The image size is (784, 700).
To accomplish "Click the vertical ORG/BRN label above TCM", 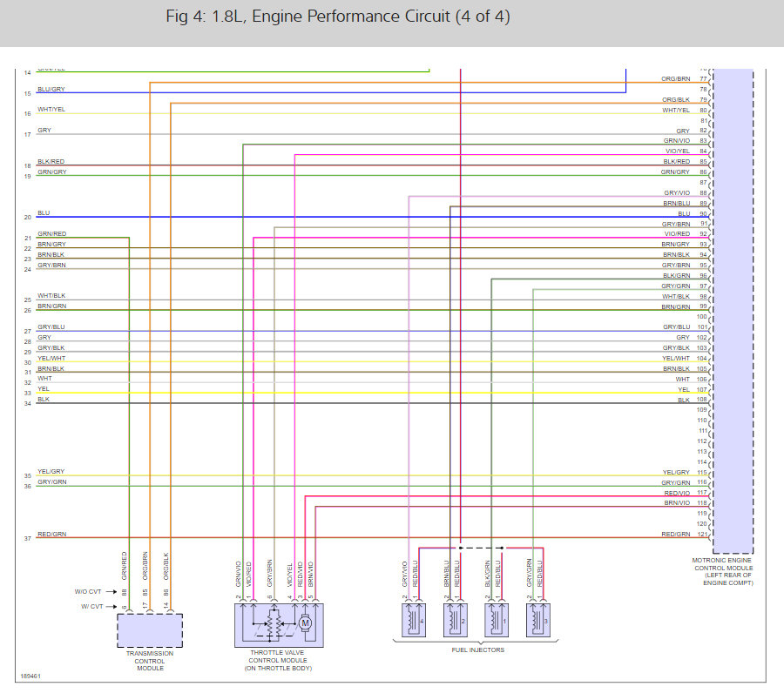I will pyautogui.click(x=145, y=566).
